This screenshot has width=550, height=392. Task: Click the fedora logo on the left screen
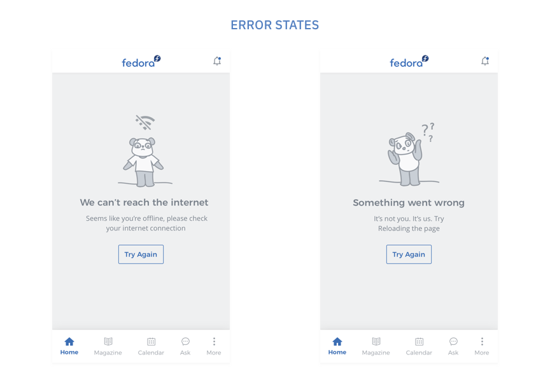(141, 61)
